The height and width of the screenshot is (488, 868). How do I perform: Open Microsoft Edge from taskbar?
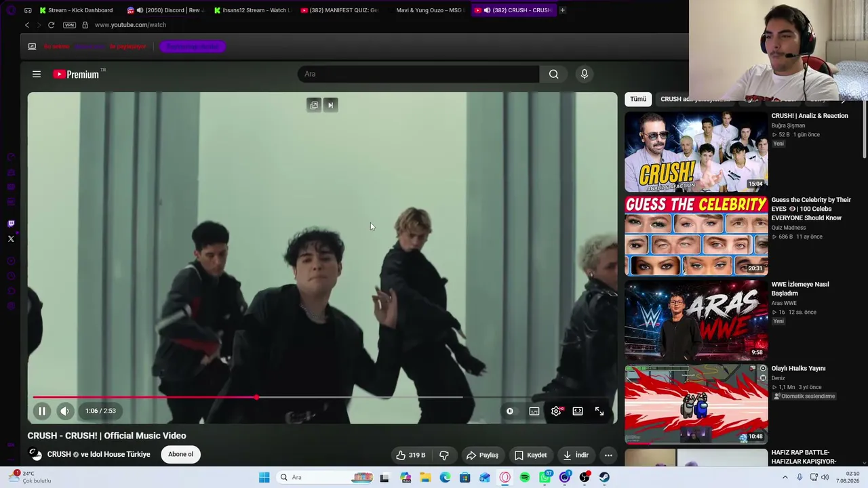(445, 477)
